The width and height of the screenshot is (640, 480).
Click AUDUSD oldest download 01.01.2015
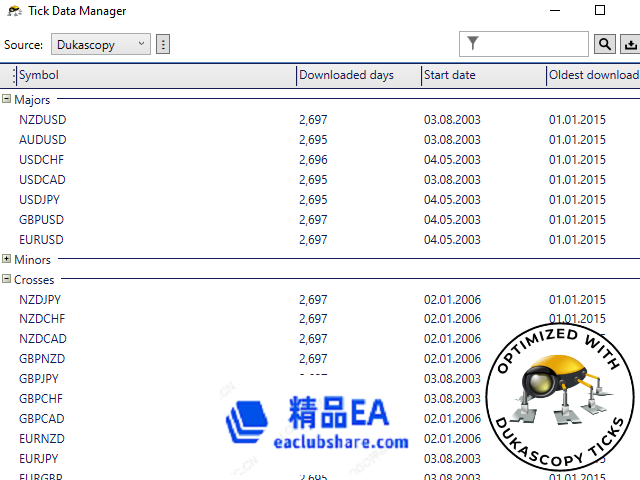(577, 140)
